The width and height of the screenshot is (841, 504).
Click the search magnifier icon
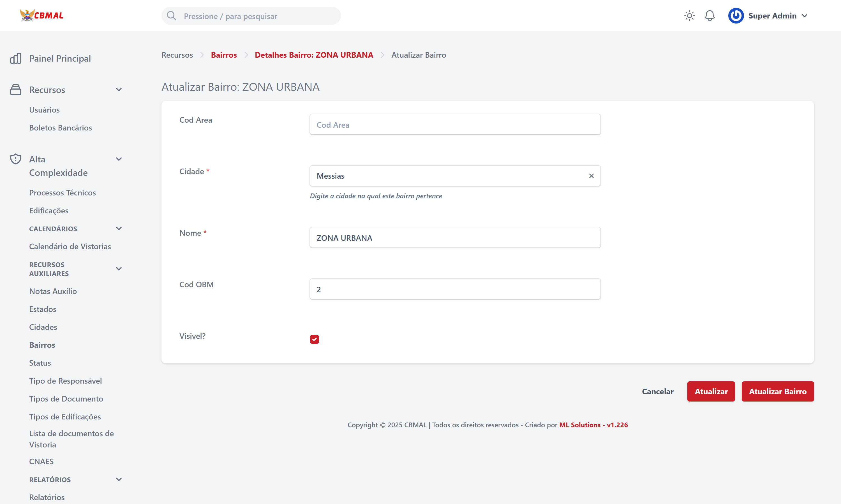pyautogui.click(x=172, y=16)
